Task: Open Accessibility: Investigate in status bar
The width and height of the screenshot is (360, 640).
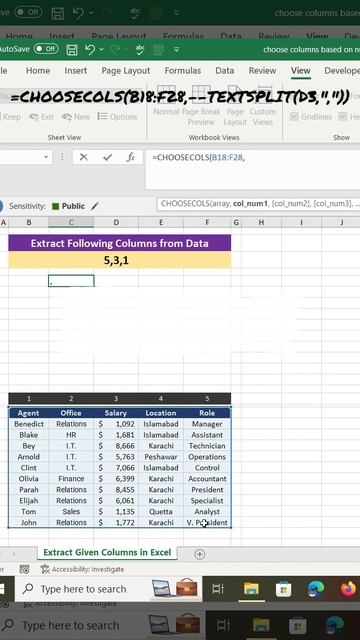Action: pos(82,569)
